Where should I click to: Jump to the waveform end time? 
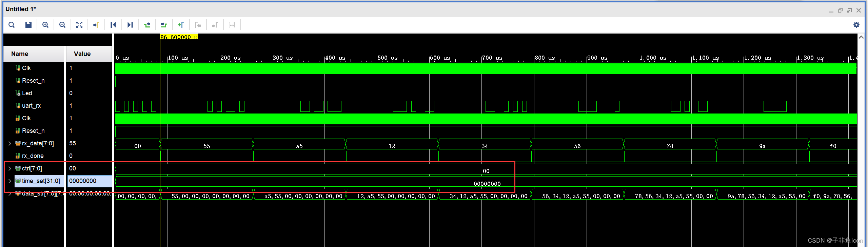coord(130,25)
